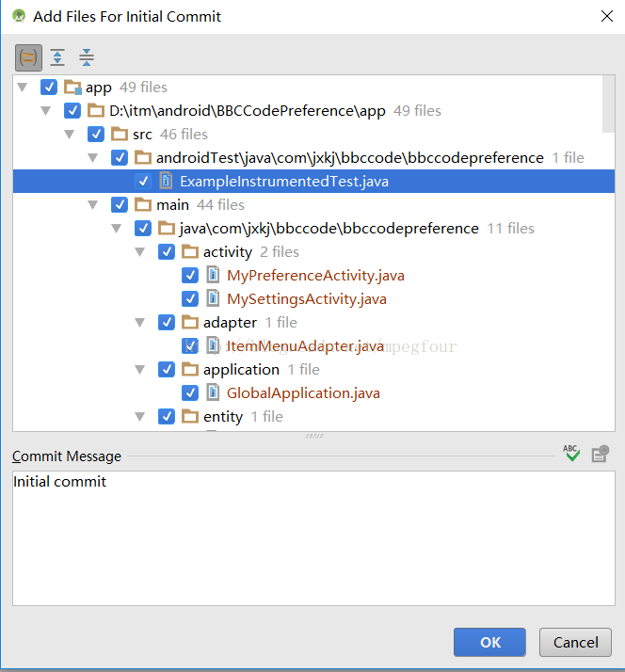Viewport: 625px width, 672px height.
Task: Select the 'entity 1 file' row
Action: (x=313, y=416)
